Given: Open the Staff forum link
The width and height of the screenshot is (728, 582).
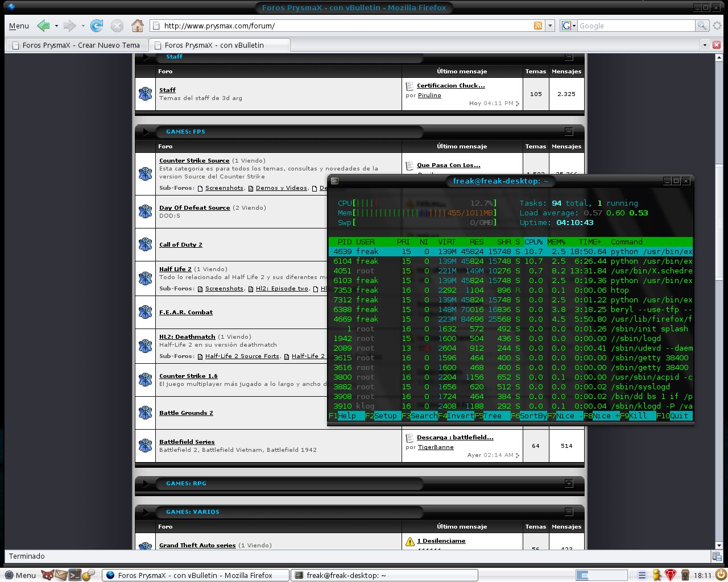Looking at the screenshot, I should point(167,90).
